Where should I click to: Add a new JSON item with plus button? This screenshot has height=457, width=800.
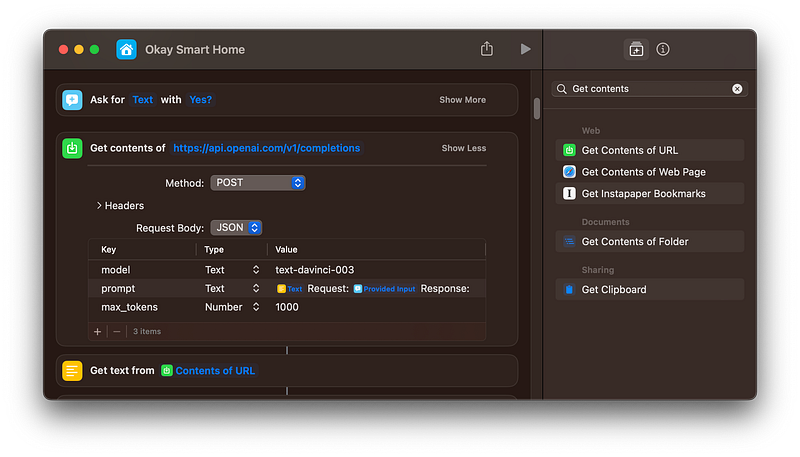97,332
